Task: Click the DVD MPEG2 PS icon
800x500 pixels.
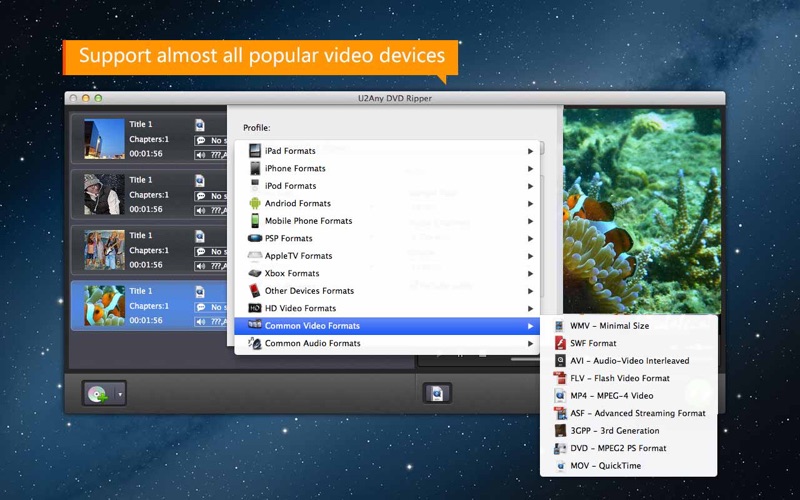Action: point(560,448)
